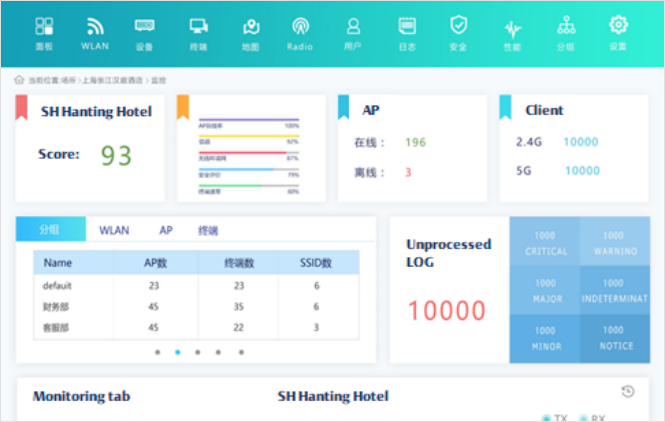Toggle the TX legend indicator
This screenshot has width=665, height=422.
(546, 418)
